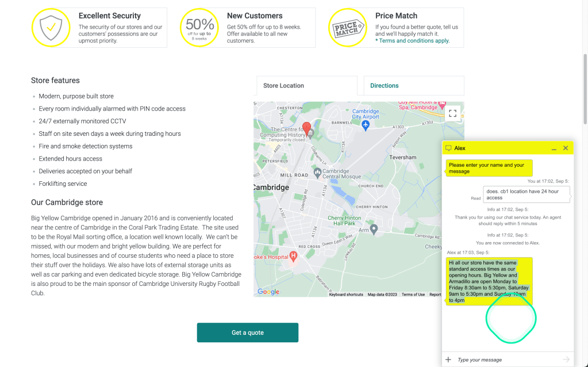588x367 pixels.
Task: Click the Deliveries accepted on your behalf item
Action: tap(85, 171)
